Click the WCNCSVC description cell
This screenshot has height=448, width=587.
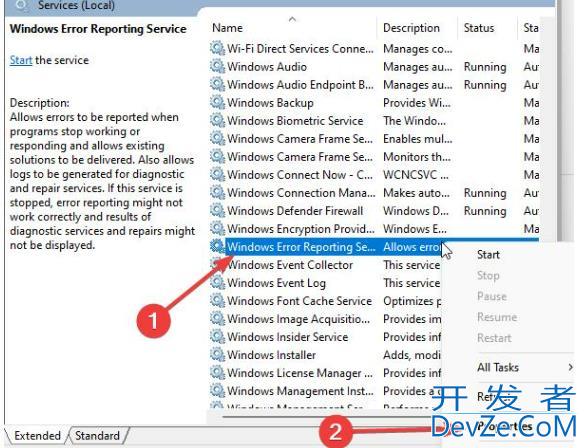(416, 175)
